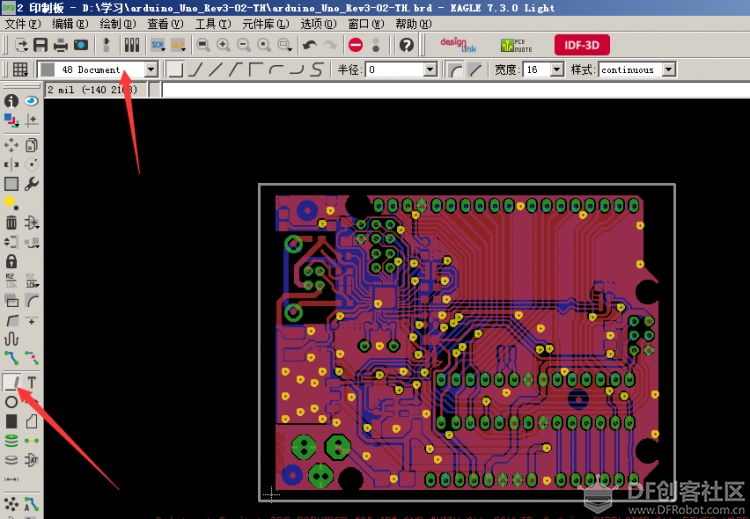
Task: Select the Rotate tool
Action: coord(32,165)
